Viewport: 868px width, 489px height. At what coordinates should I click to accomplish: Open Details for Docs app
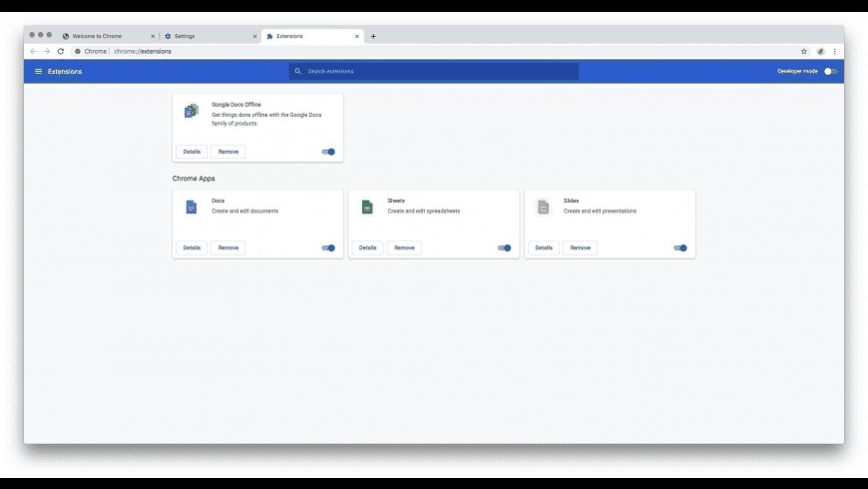pos(192,248)
